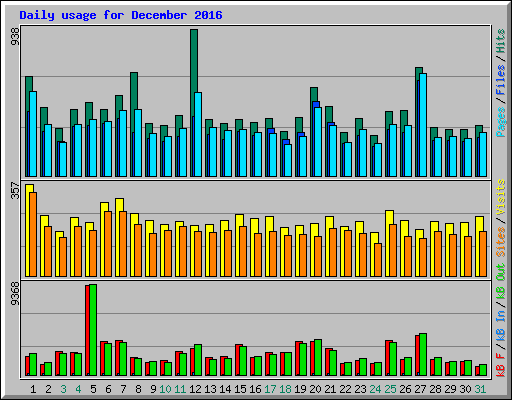Click day label 14 on the x-axis

tap(225, 389)
